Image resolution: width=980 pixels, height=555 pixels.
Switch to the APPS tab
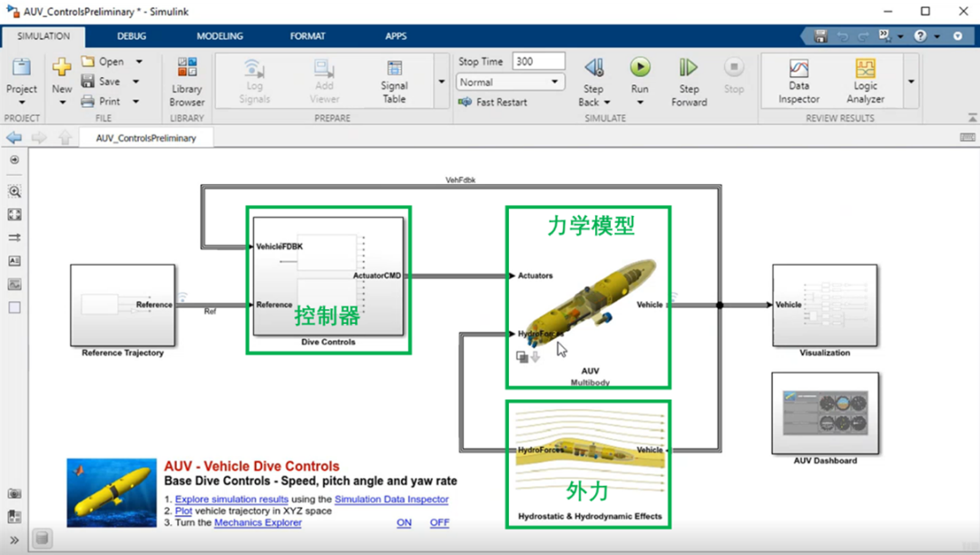pos(396,36)
